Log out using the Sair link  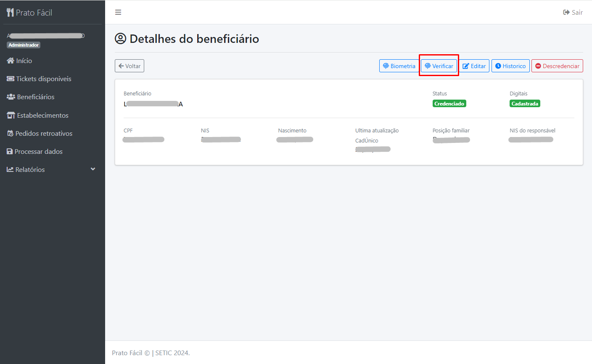tap(573, 12)
